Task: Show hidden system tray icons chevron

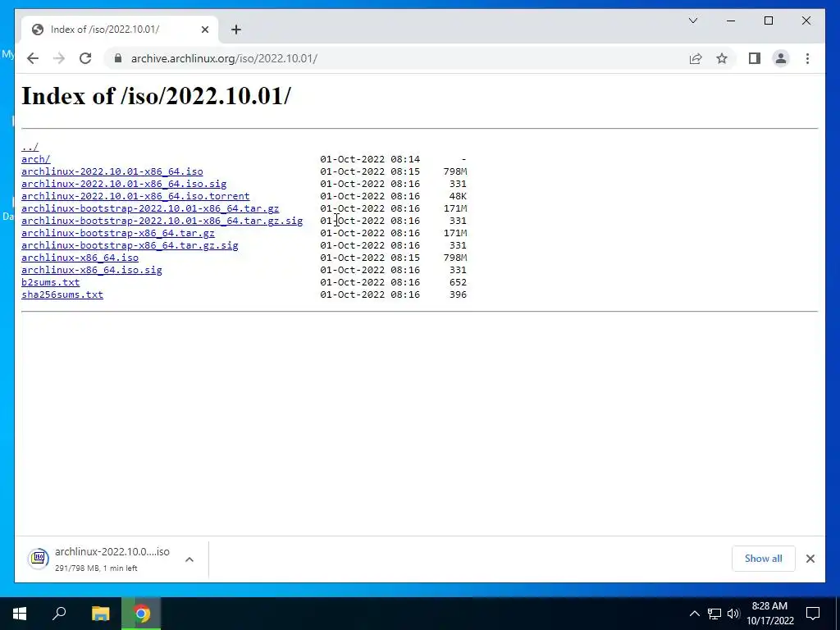Action: click(x=694, y=614)
